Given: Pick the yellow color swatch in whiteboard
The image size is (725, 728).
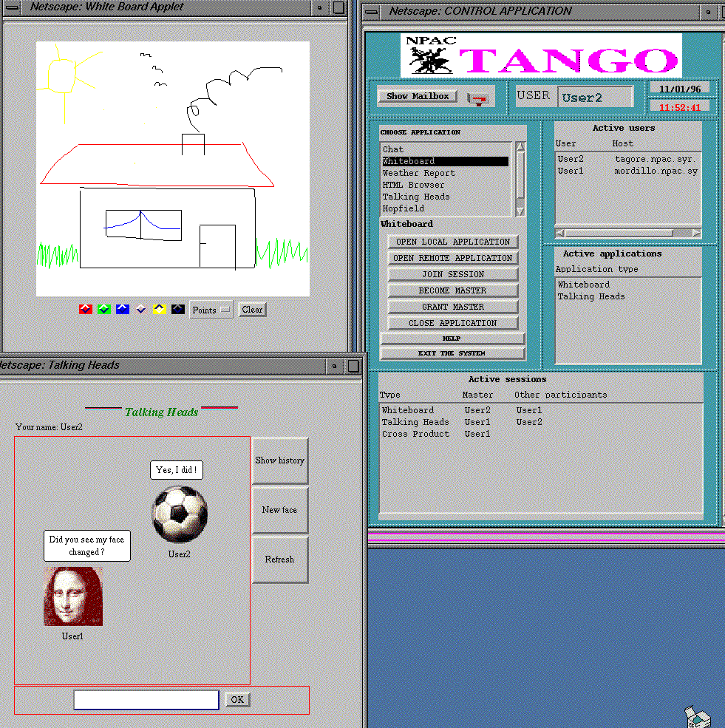Looking at the screenshot, I should point(160,309).
